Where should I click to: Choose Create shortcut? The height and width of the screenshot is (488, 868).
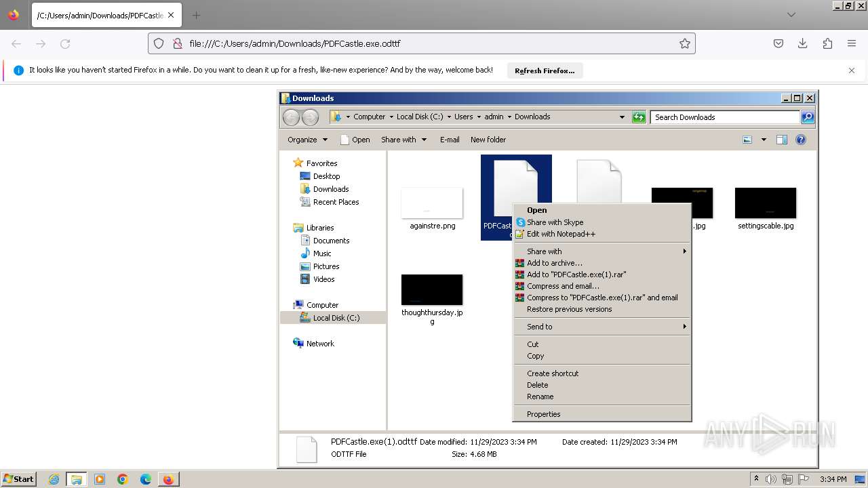point(601,373)
